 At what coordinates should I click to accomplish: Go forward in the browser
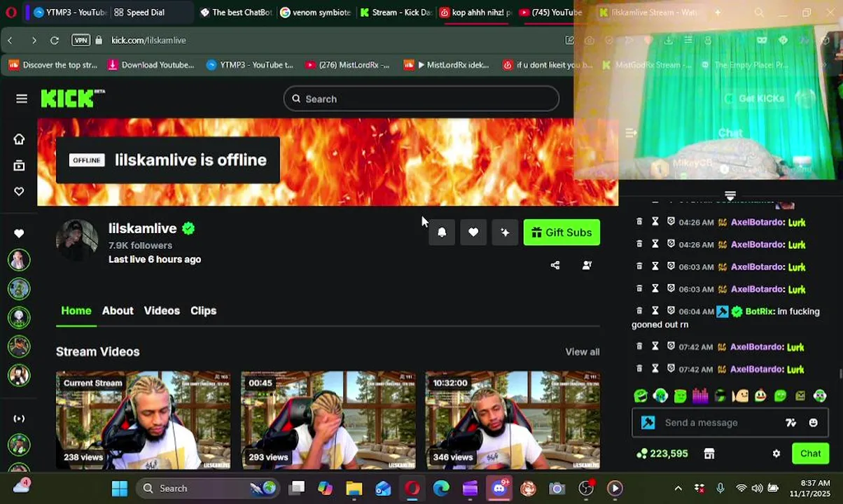pyautogui.click(x=34, y=40)
